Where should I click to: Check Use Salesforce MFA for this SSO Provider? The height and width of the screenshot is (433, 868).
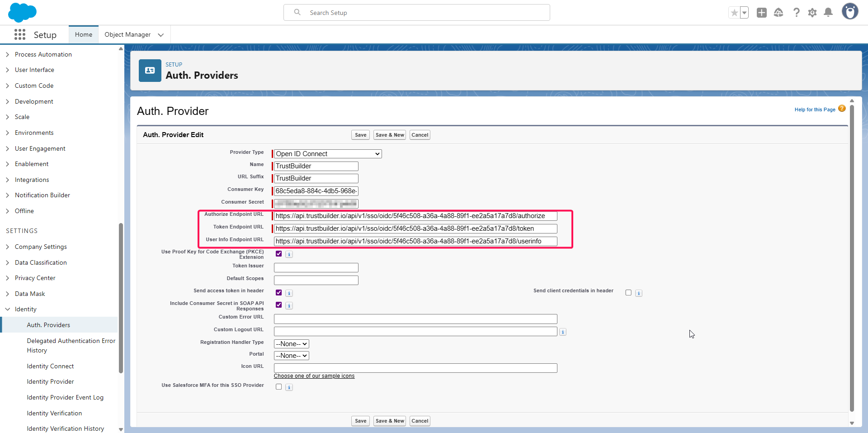pyautogui.click(x=279, y=387)
